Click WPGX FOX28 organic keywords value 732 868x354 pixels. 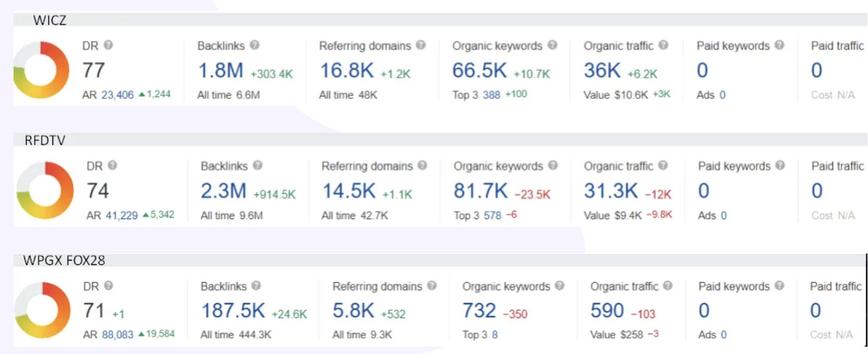click(x=479, y=311)
